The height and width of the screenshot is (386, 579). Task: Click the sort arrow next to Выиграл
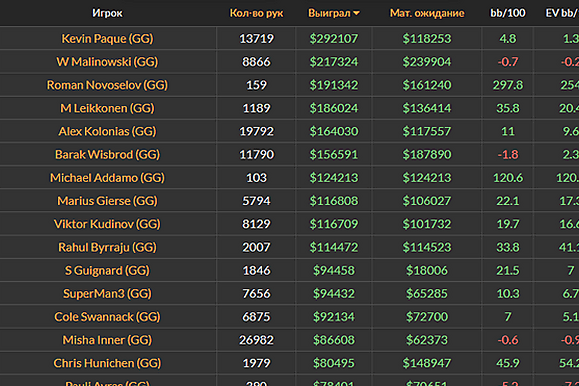click(356, 14)
